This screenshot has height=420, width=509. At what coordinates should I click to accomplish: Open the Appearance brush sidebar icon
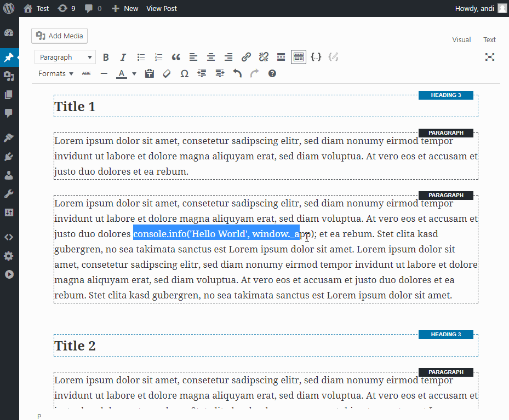(x=9, y=138)
